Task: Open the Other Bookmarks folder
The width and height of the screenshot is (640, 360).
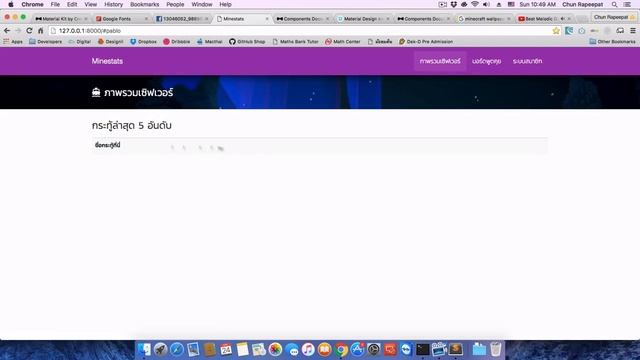Action: (612, 42)
